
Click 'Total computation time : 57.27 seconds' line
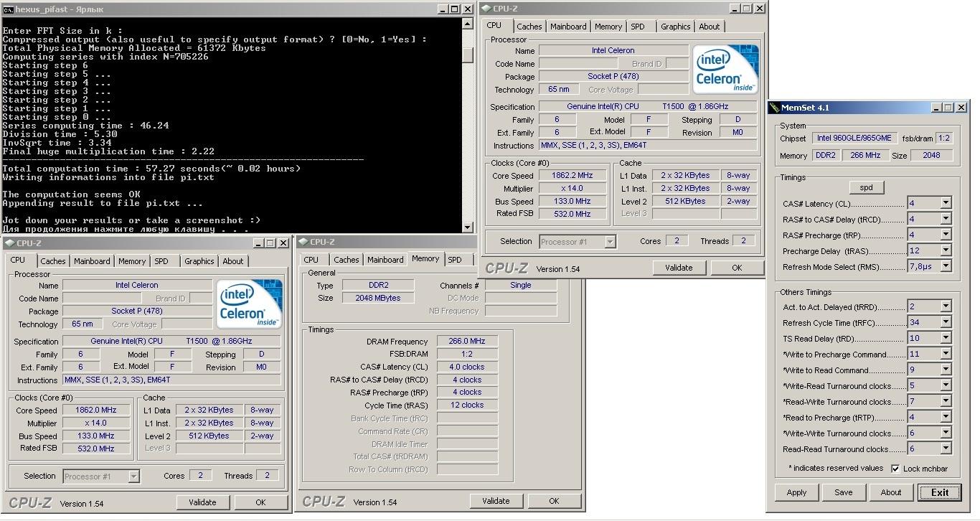[x=151, y=169]
